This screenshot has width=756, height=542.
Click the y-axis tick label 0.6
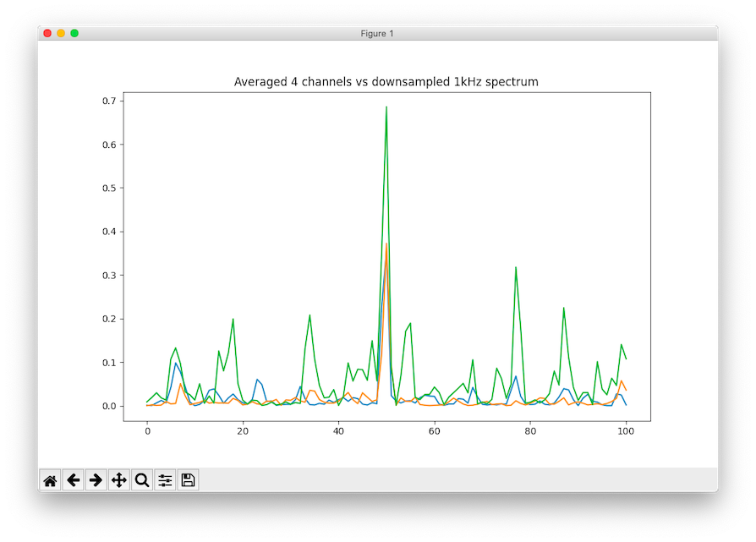(x=109, y=145)
